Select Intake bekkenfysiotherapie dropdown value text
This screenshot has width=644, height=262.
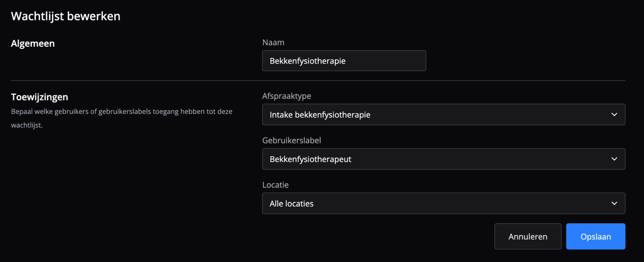[x=319, y=114]
